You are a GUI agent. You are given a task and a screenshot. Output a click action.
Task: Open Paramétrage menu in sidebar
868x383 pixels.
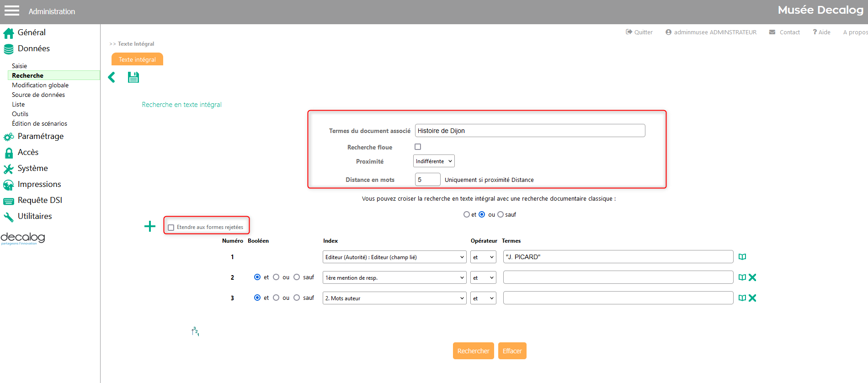click(x=40, y=136)
